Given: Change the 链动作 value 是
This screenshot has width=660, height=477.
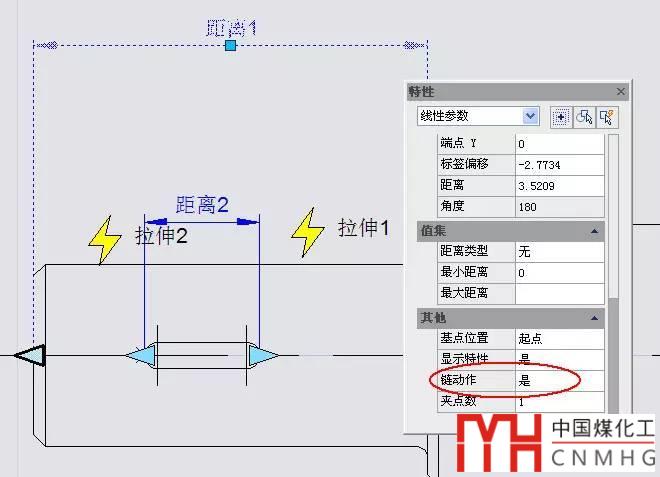Looking at the screenshot, I should click(560, 381).
